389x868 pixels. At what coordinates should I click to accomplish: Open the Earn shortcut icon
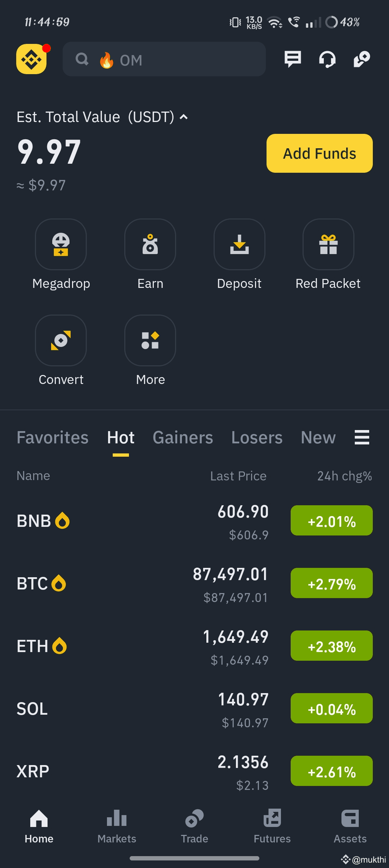[x=150, y=244]
